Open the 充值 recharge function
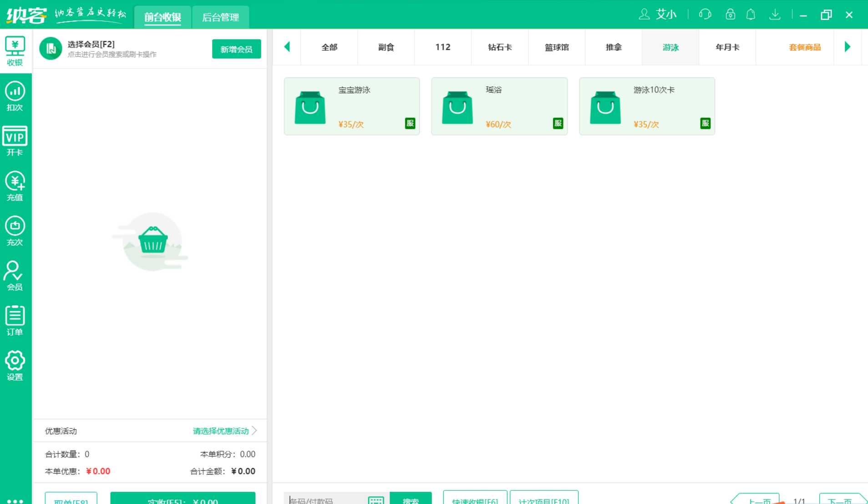The height and width of the screenshot is (504, 868). [15, 186]
